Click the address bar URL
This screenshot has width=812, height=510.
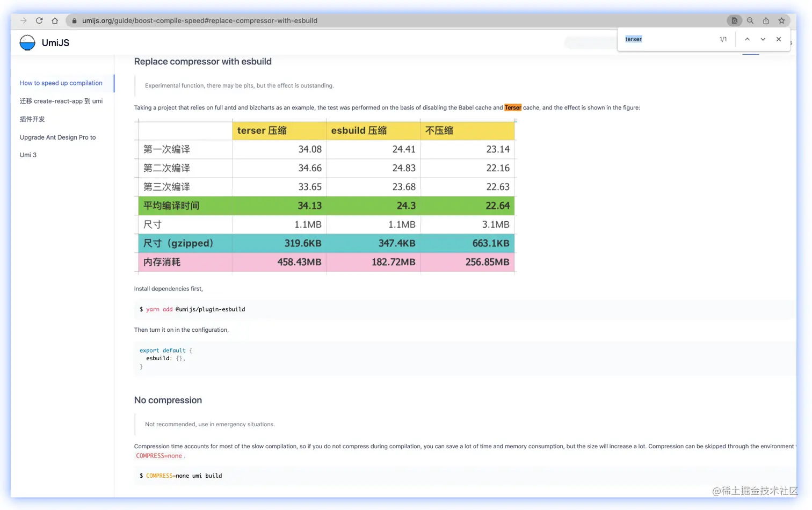[200, 20]
